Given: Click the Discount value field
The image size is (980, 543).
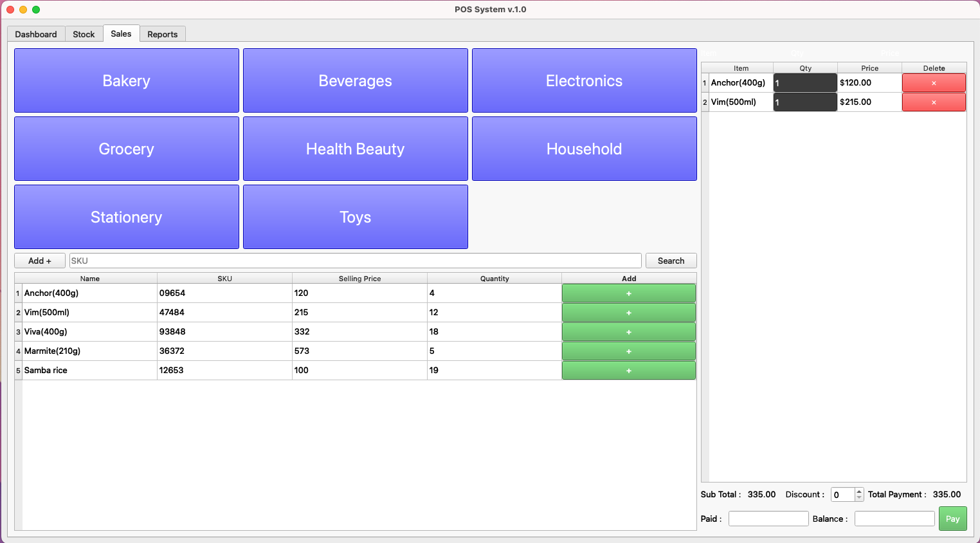Looking at the screenshot, I should click(x=842, y=495).
